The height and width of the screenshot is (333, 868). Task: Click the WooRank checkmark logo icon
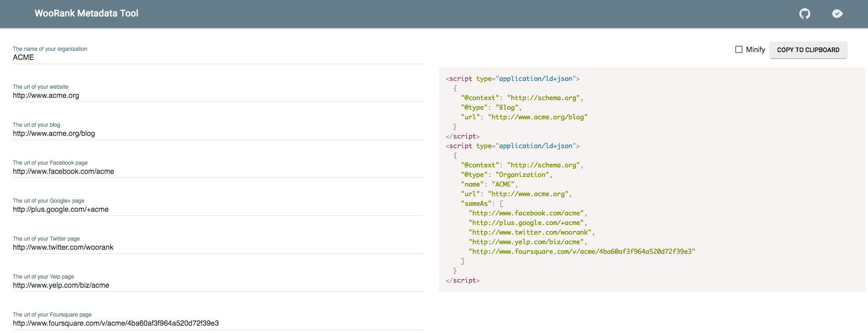[x=837, y=14]
